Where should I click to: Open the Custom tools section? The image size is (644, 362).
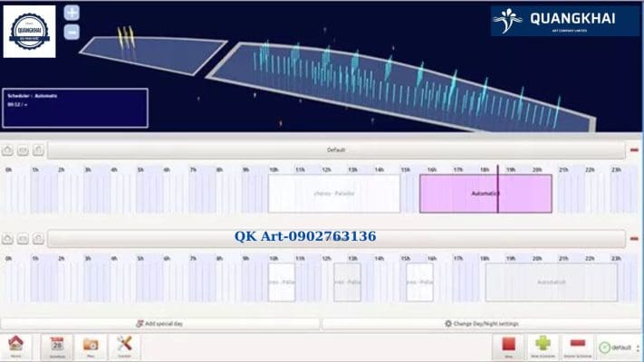click(x=124, y=347)
